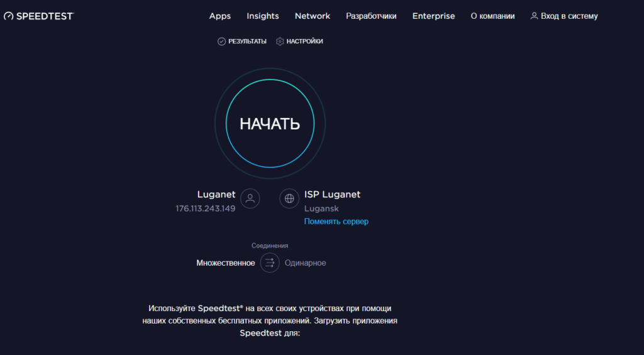Viewport: 644px width, 355px height.
Task: Open the Apps menu
Action: 220,16
